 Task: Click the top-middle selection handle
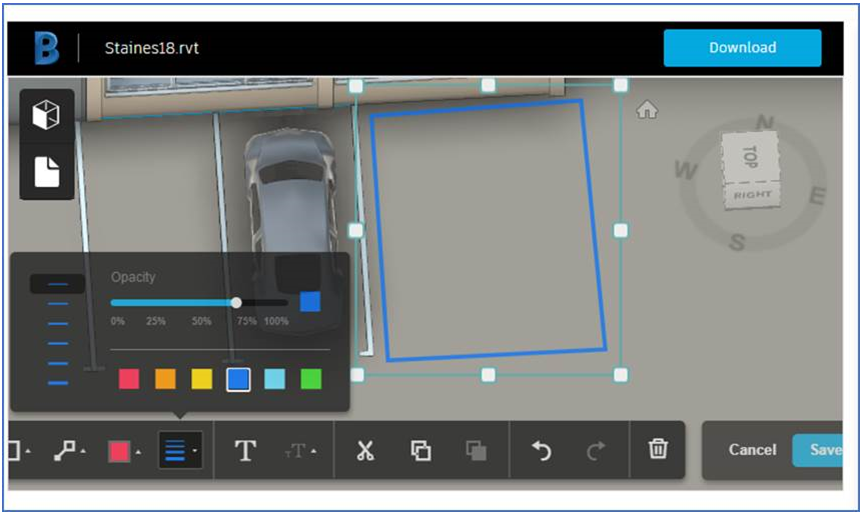[x=488, y=85]
